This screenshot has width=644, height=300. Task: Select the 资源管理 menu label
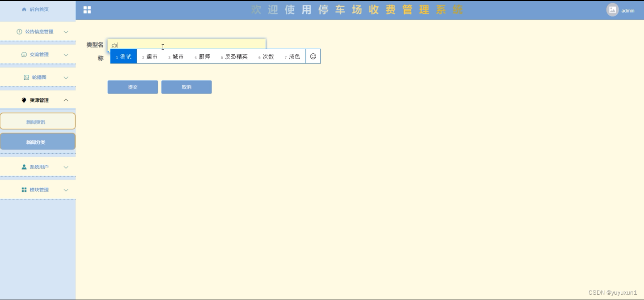pyautogui.click(x=39, y=100)
